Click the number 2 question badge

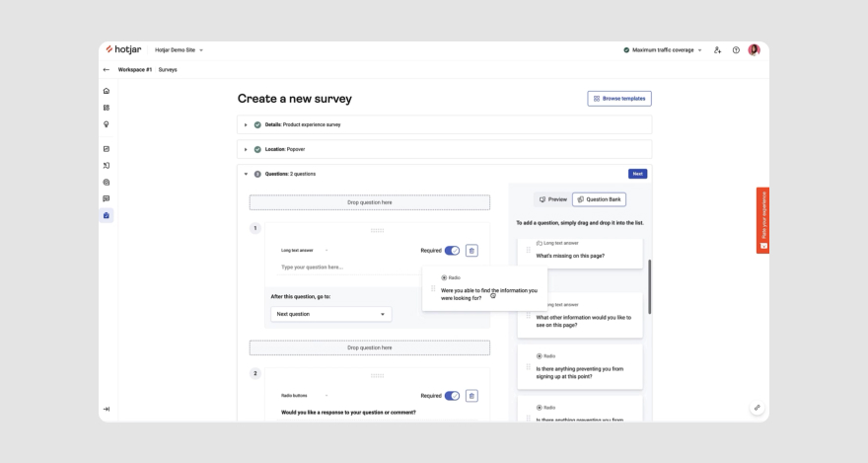(255, 373)
